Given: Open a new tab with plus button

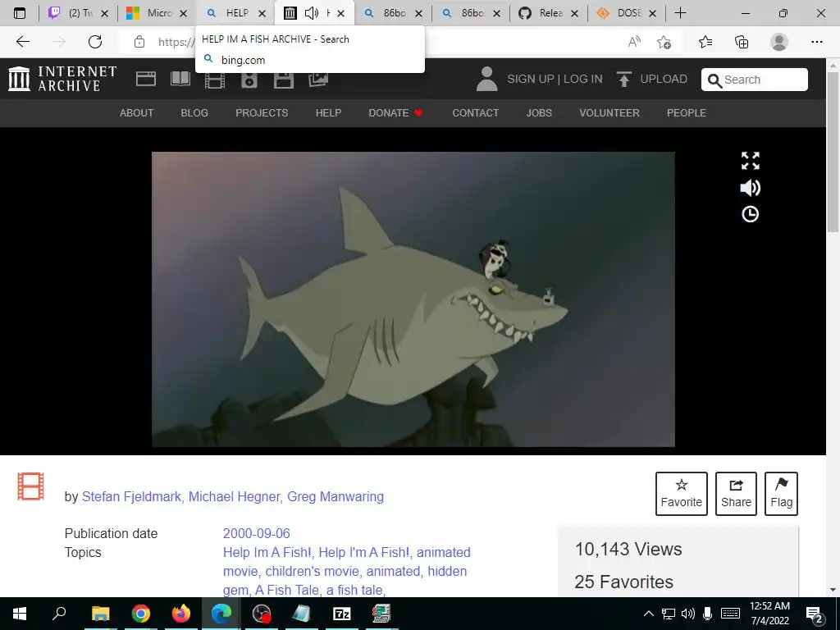Looking at the screenshot, I should point(680,13).
